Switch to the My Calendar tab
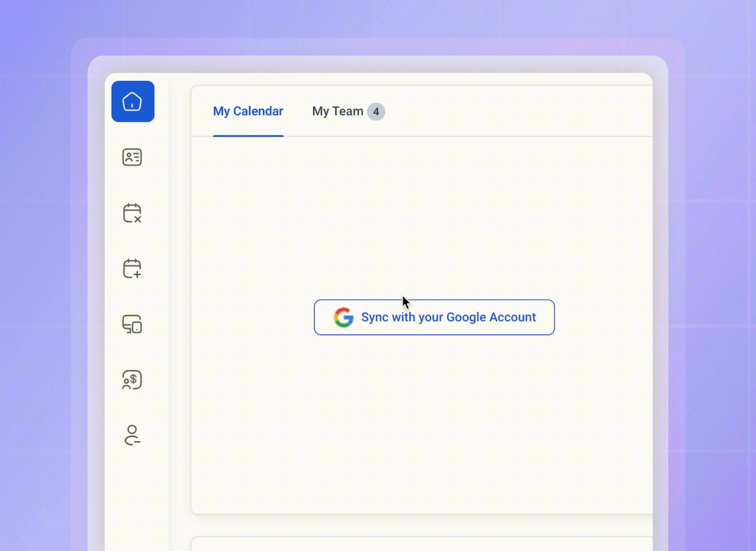Viewport: 756px width, 551px height. [x=248, y=111]
